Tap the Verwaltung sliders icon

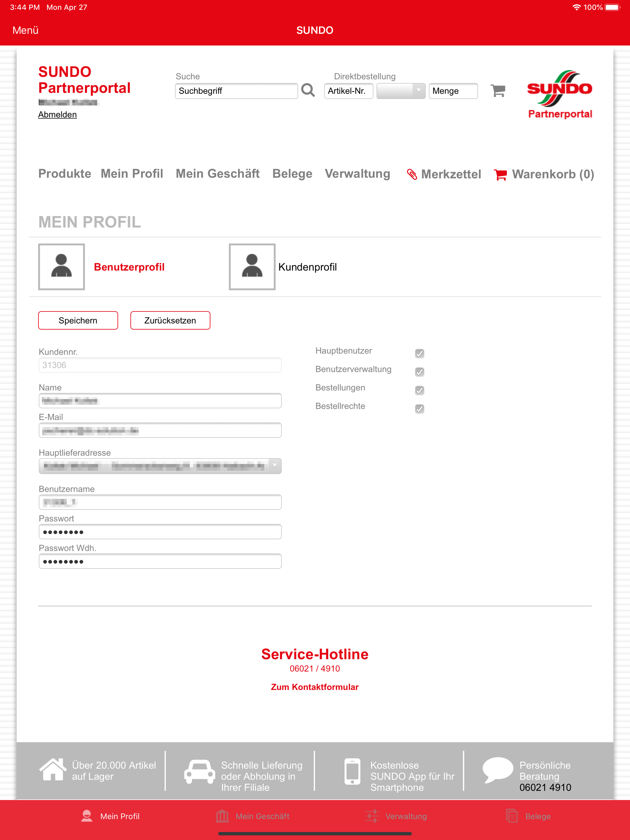(x=372, y=816)
